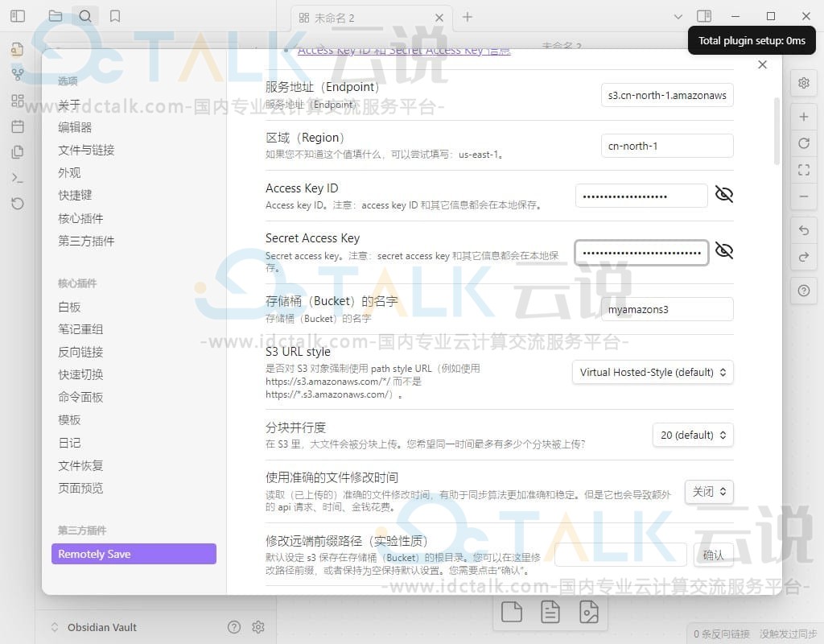824x644 pixels.
Task: Click the remote prefix path input field
Action: coord(620,555)
